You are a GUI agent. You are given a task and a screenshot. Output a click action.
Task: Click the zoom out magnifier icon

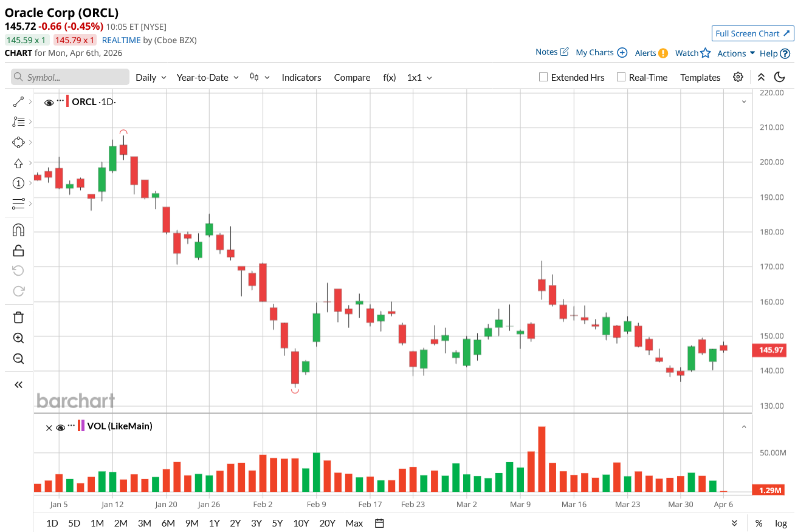point(18,358)
